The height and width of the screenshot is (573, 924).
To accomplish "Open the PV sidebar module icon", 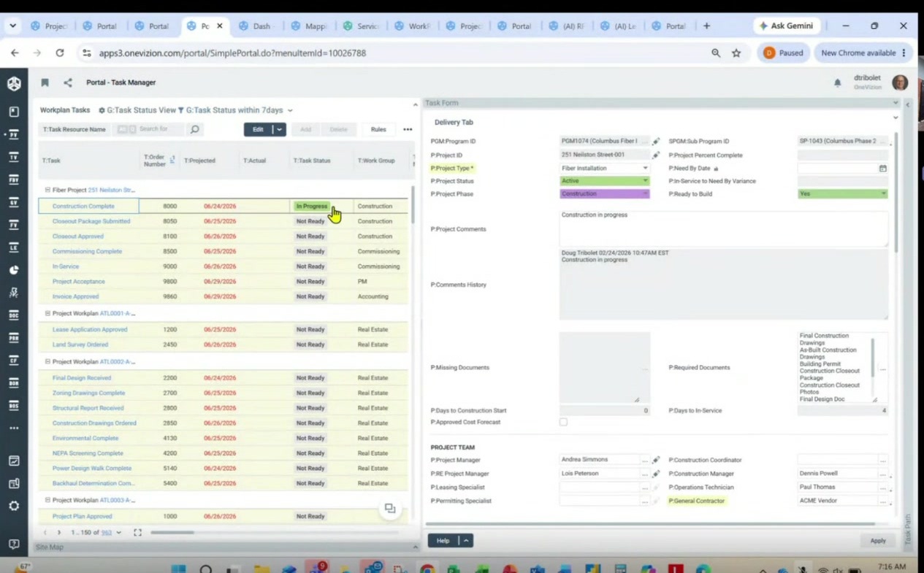I will pyautogui.click(x=14, y=134).
